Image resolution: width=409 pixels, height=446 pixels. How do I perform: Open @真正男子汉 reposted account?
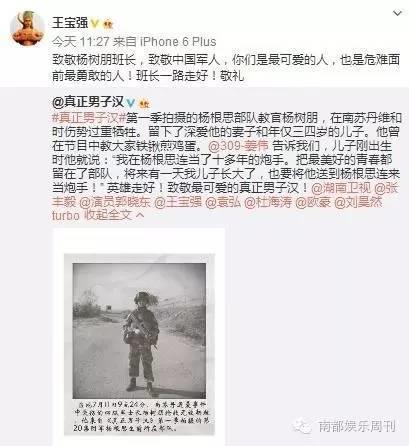pyautogui.click(x=88, y=102)
